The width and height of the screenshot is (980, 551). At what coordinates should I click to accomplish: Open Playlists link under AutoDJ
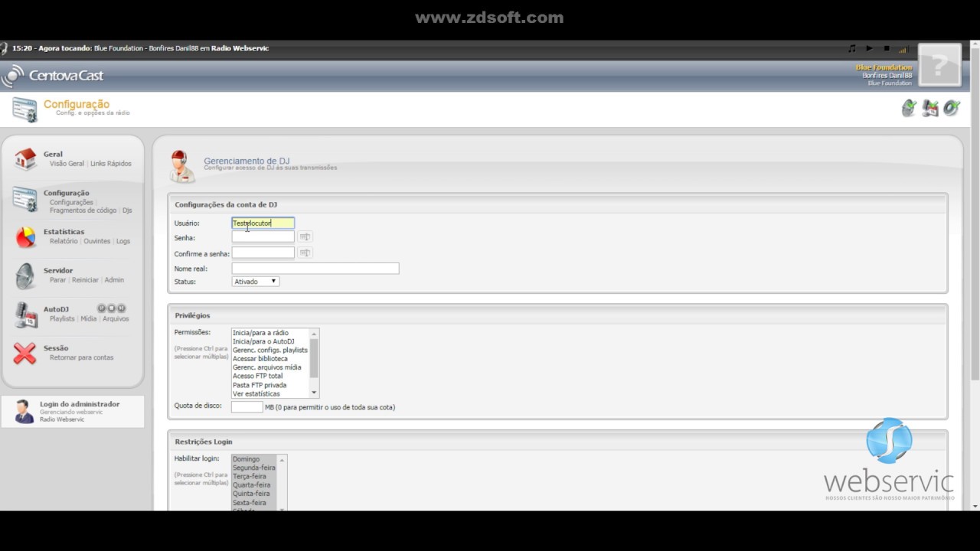pyautogui.click(x=63, y=319)
